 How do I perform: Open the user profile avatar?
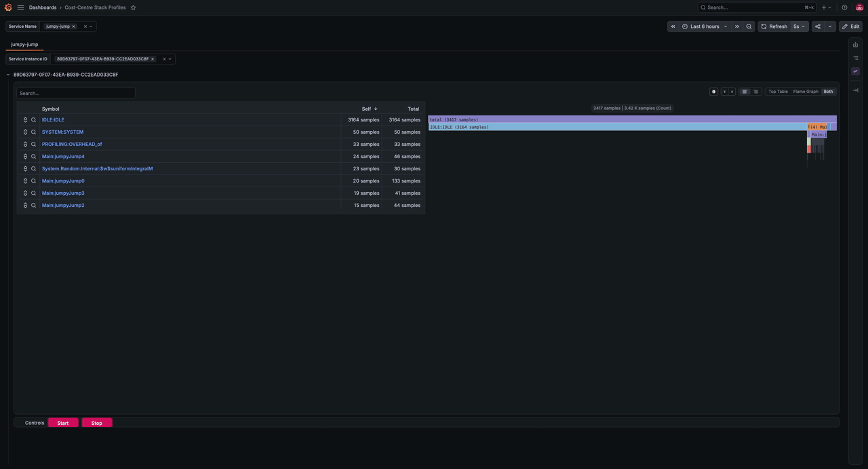(859, 7)
